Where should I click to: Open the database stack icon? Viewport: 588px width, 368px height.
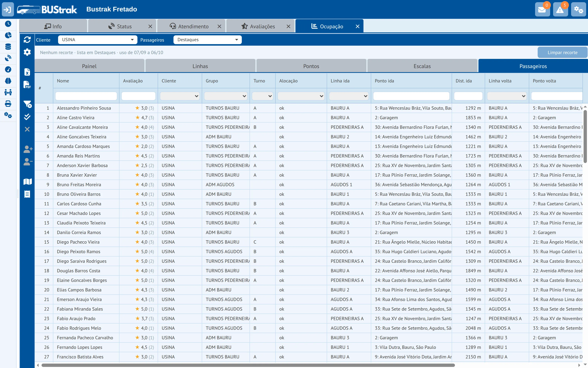(8, 47)
